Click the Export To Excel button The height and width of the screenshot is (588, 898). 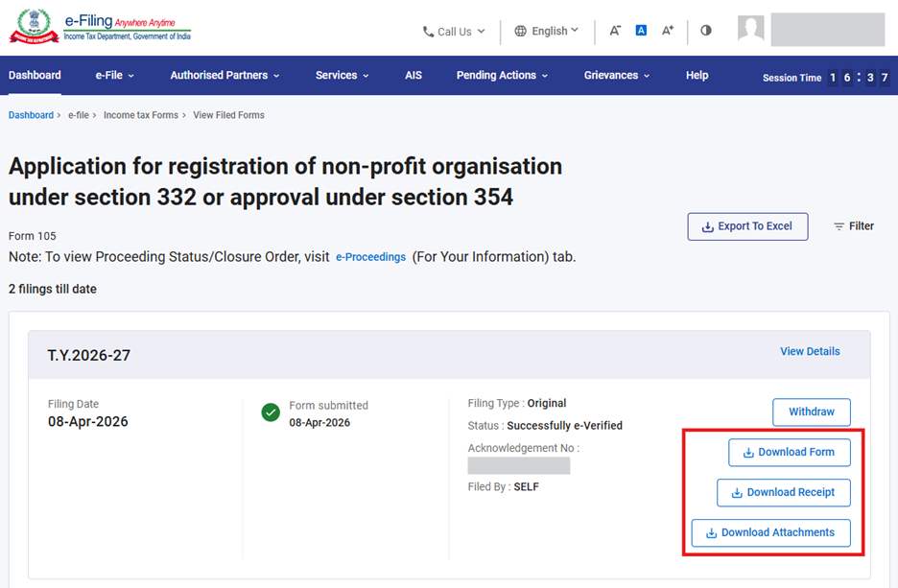point(747,226)
